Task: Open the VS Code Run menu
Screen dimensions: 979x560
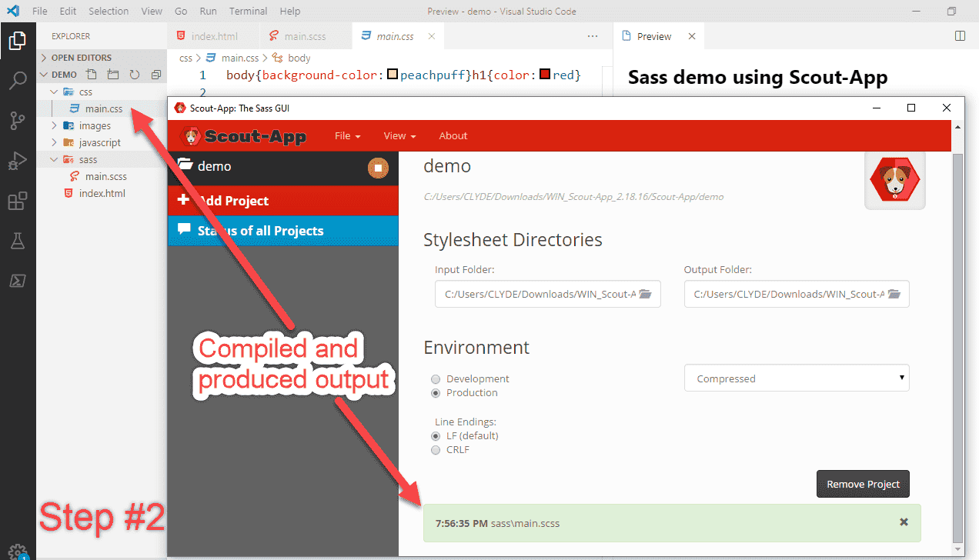Action: (208, 12)
